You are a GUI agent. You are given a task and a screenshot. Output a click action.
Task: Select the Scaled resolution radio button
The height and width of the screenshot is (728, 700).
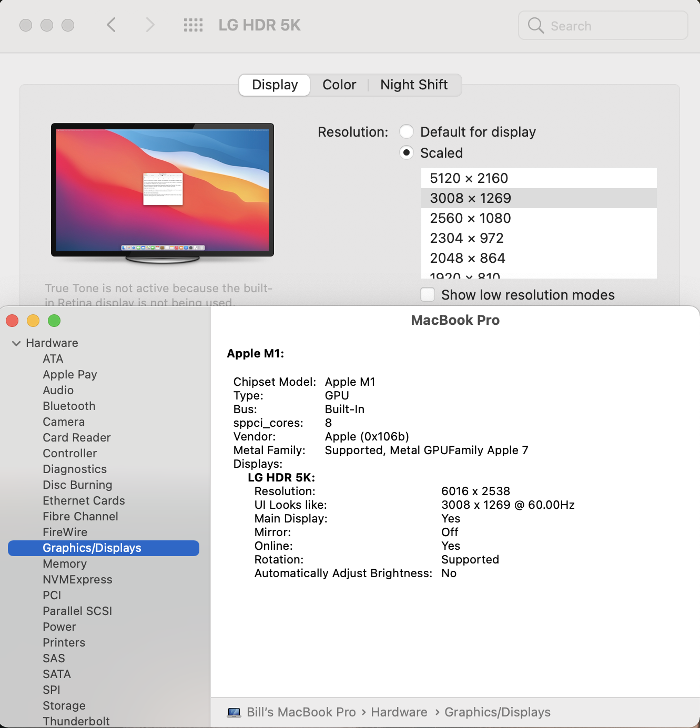coord(407,152)
